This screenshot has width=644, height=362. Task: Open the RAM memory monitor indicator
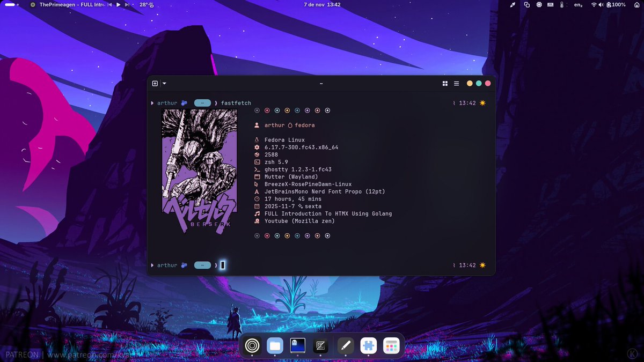[x=551, y=4]
